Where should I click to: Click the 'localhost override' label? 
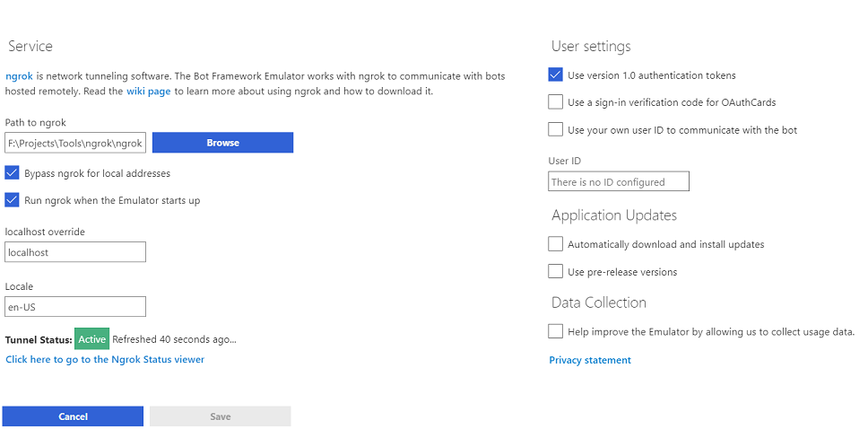tap(45, 232)
